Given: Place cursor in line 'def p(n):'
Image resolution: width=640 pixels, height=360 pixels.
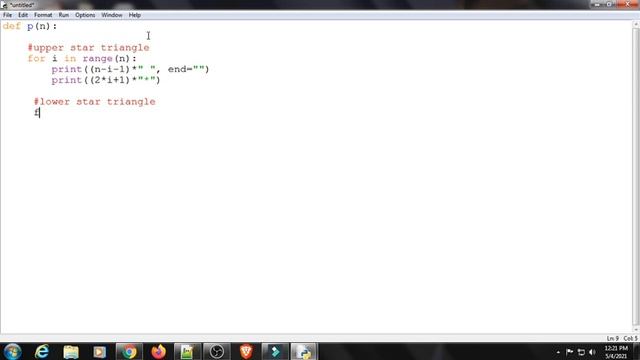Looking at the screenshot, I should point(30,26).
